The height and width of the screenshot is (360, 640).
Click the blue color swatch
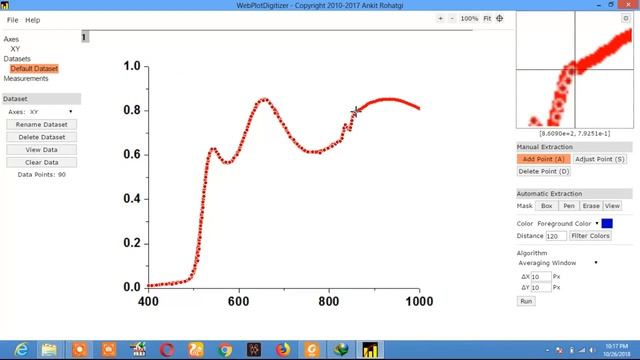(607, 224)
